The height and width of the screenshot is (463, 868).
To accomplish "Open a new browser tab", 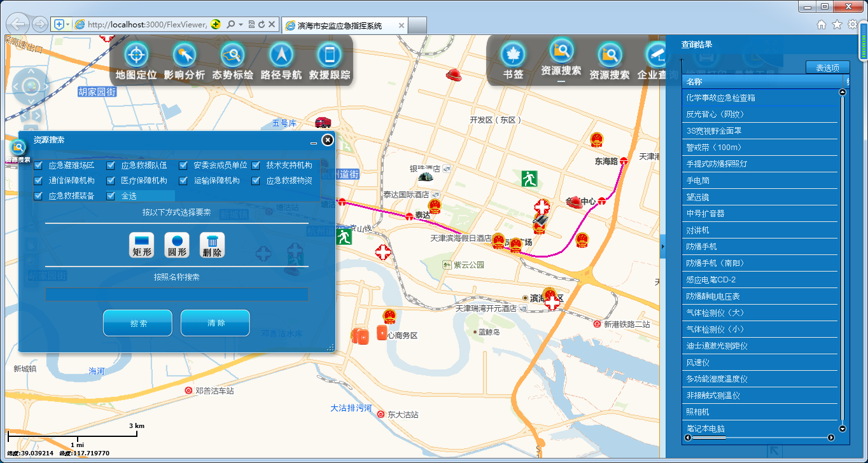I will [417, 25].
